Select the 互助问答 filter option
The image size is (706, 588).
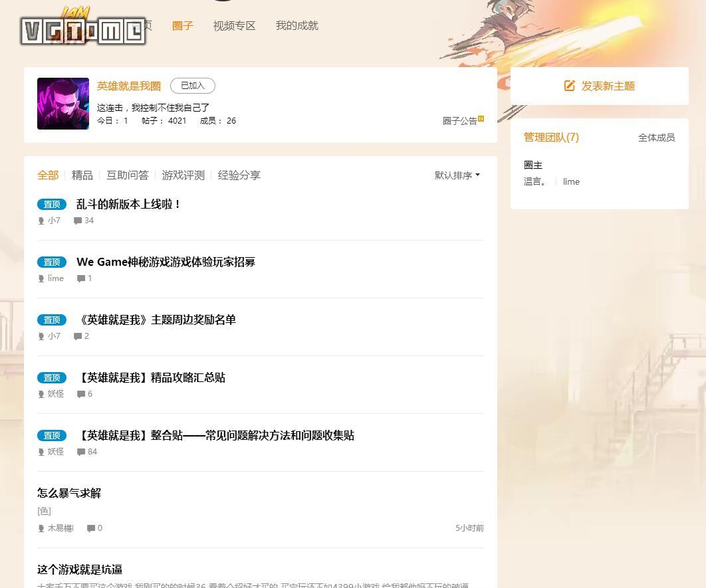pos(127,175)
